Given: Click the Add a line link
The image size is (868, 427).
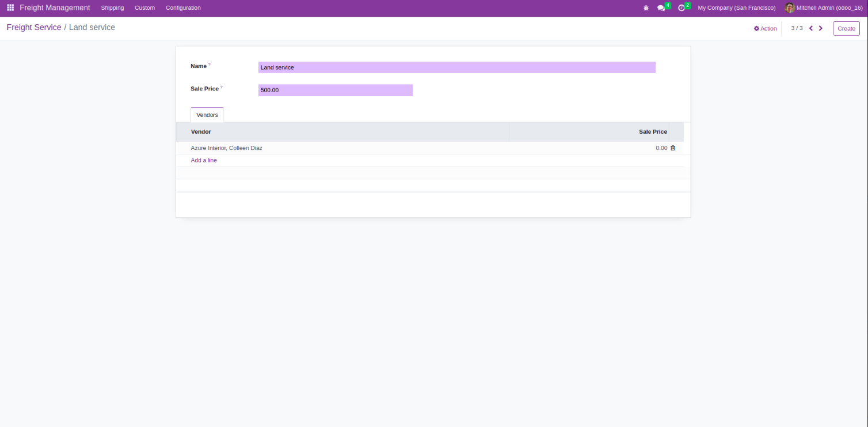Looking at the screenshot, I should [x=204, y=160].
